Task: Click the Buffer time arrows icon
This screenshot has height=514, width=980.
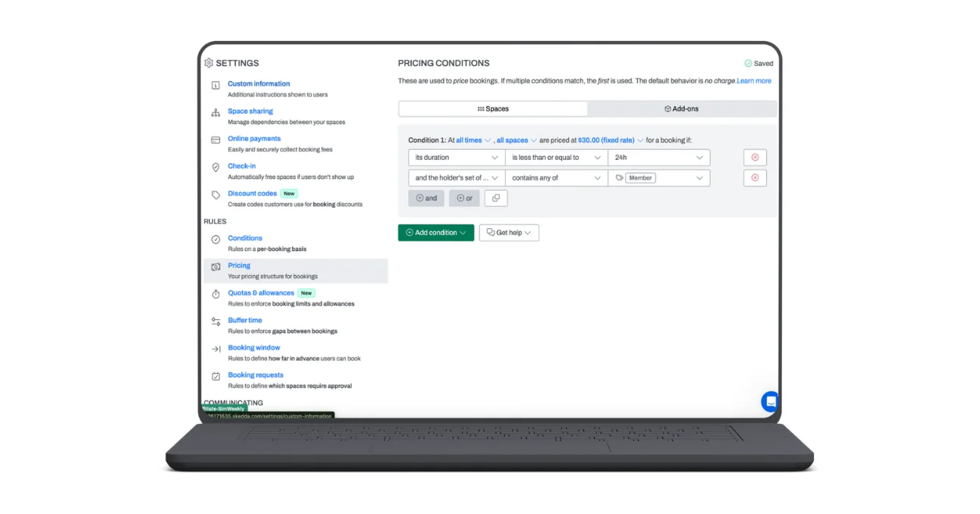Action: (215, 321)
